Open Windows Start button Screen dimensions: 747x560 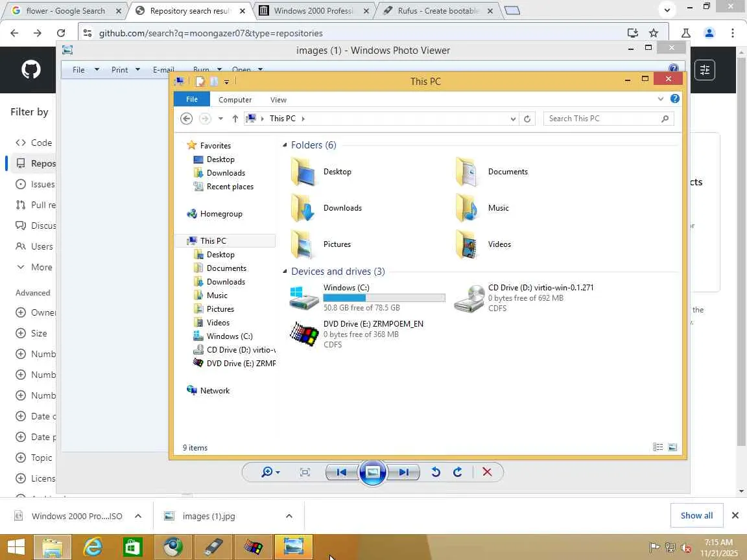coord(16,546)
